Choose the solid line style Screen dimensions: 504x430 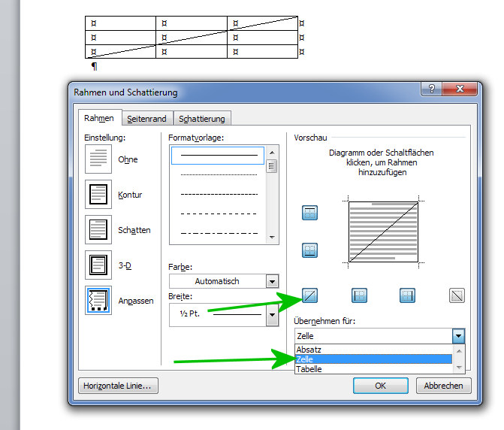coord(218,156)
